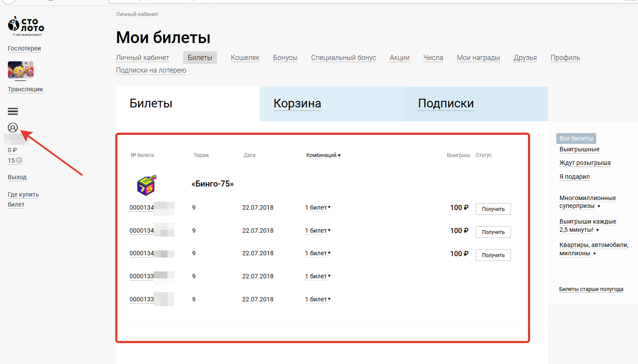
Task: Click the Выигрыш column header
Action: coord(458,155)
